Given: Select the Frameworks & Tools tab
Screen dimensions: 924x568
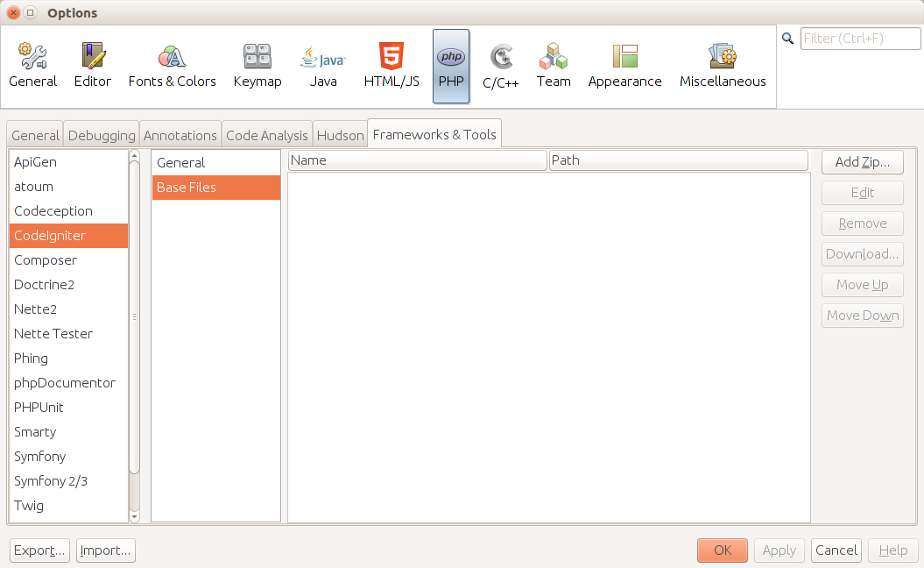Looking at the screenshot, I should [x=434, y=134].
